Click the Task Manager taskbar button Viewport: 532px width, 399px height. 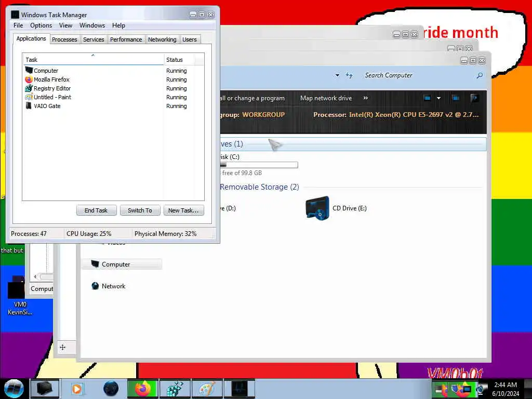pyautogui.click(x=239, y=389)
